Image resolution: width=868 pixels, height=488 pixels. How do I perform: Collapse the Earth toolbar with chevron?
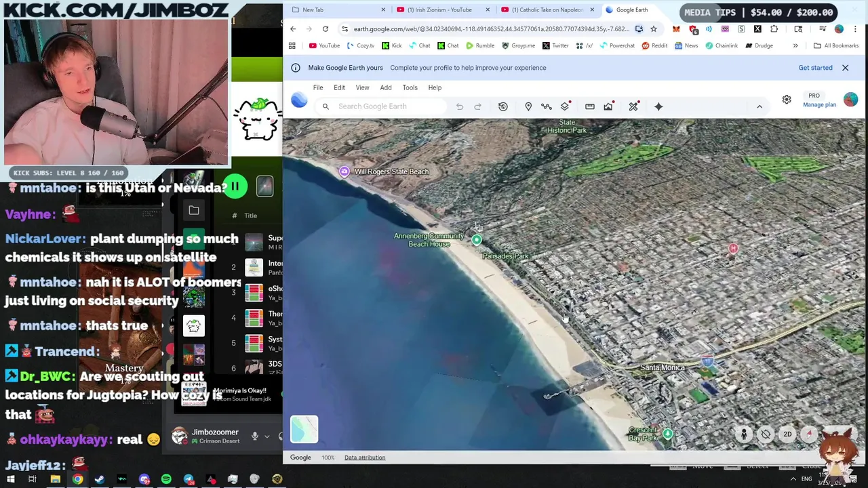759,106
